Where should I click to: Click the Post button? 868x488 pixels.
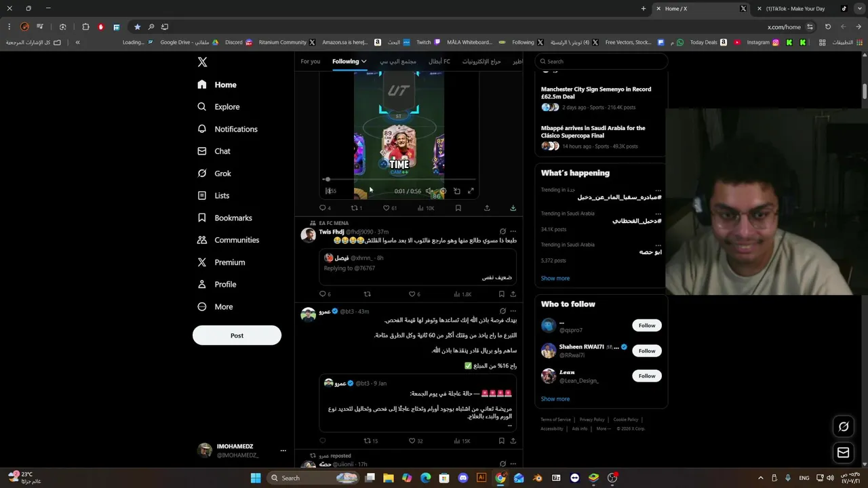pyautogui.click(x=237, y=335)
